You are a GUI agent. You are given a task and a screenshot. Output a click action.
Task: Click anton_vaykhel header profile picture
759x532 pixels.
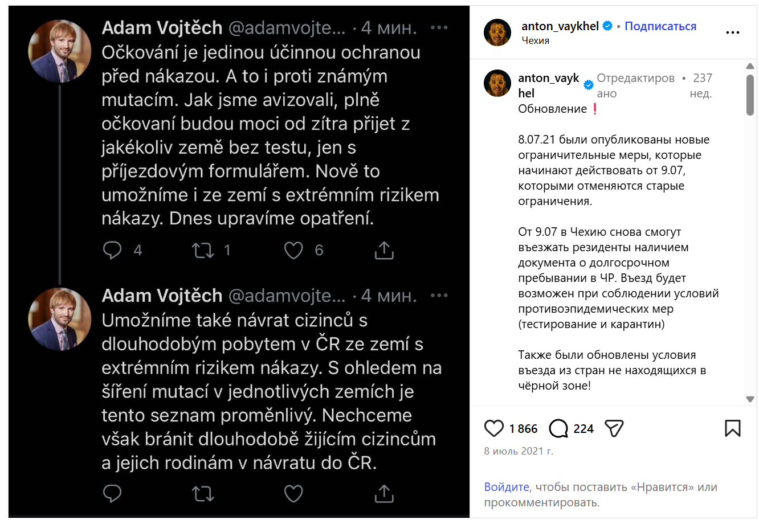click(x=497, y=32)
